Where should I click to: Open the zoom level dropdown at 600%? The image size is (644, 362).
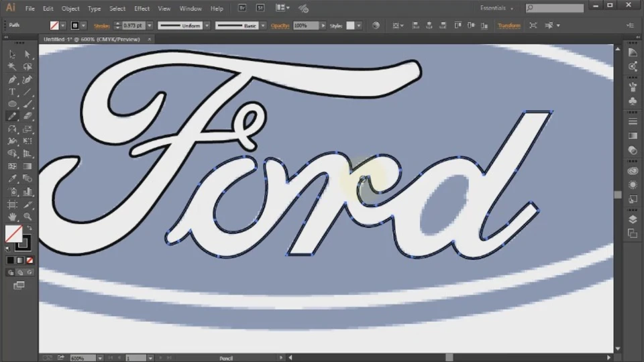click(x=100, y=358)
